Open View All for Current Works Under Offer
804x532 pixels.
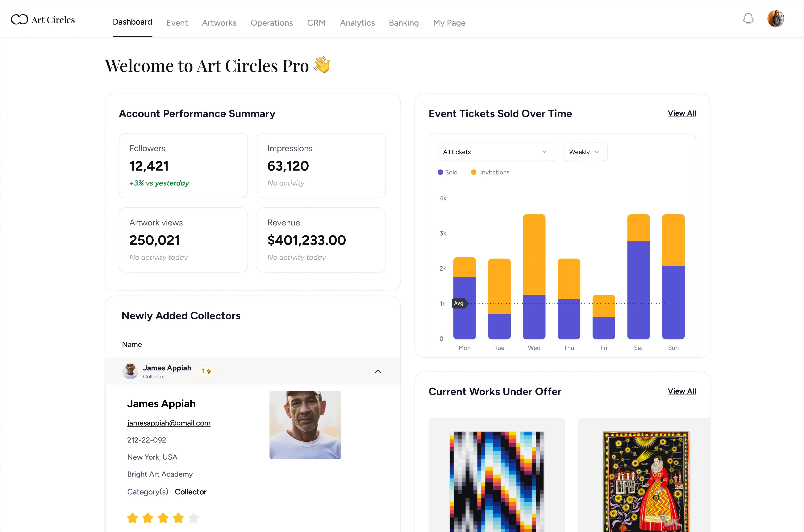(x=682, y=391)
